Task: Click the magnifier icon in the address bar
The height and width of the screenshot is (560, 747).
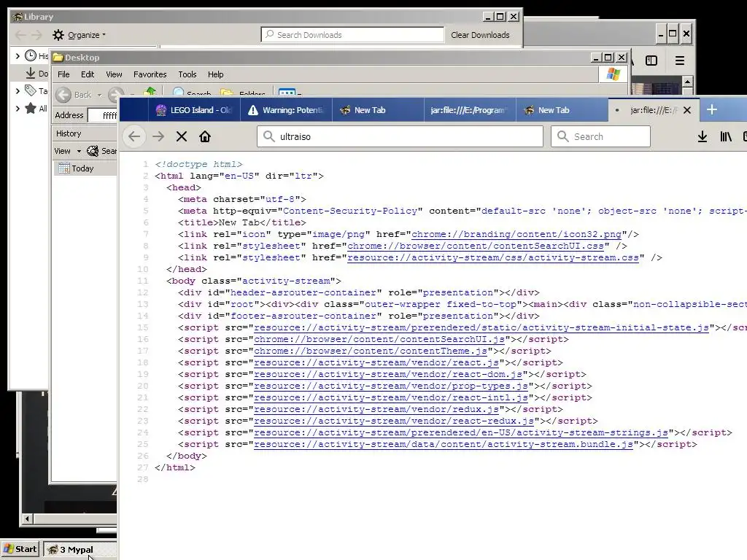Action: tap(268, 136)
